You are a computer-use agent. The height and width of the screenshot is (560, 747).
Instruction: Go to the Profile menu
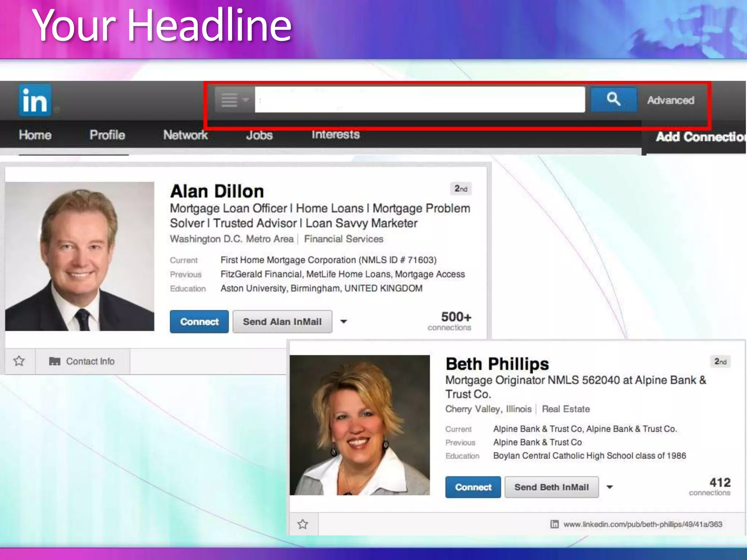[x=107, y=135]
